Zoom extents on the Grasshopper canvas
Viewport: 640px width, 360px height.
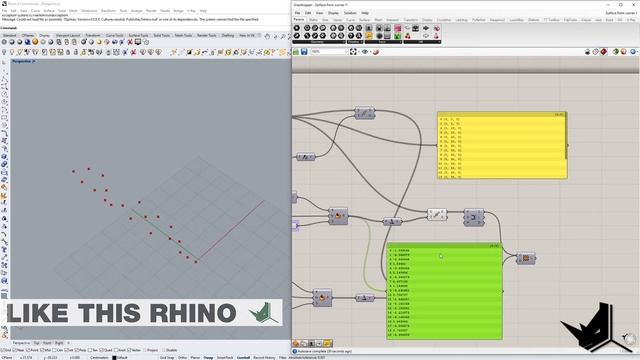pos(353,52)
